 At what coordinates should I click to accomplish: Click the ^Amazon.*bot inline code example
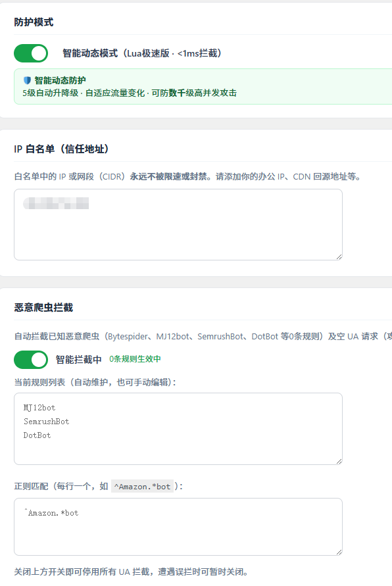(142, 487)
